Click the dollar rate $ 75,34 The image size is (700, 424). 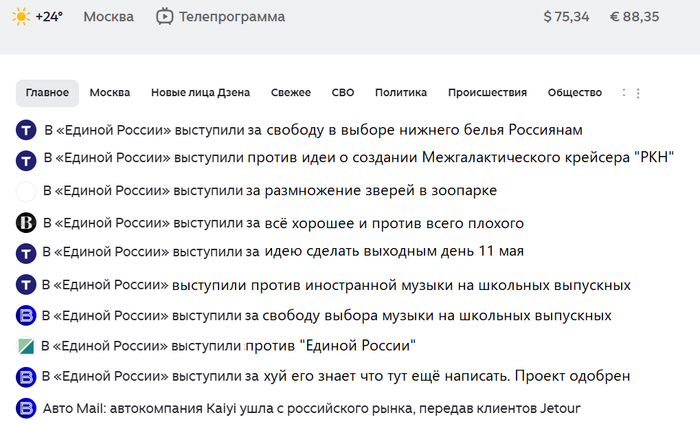566,17
